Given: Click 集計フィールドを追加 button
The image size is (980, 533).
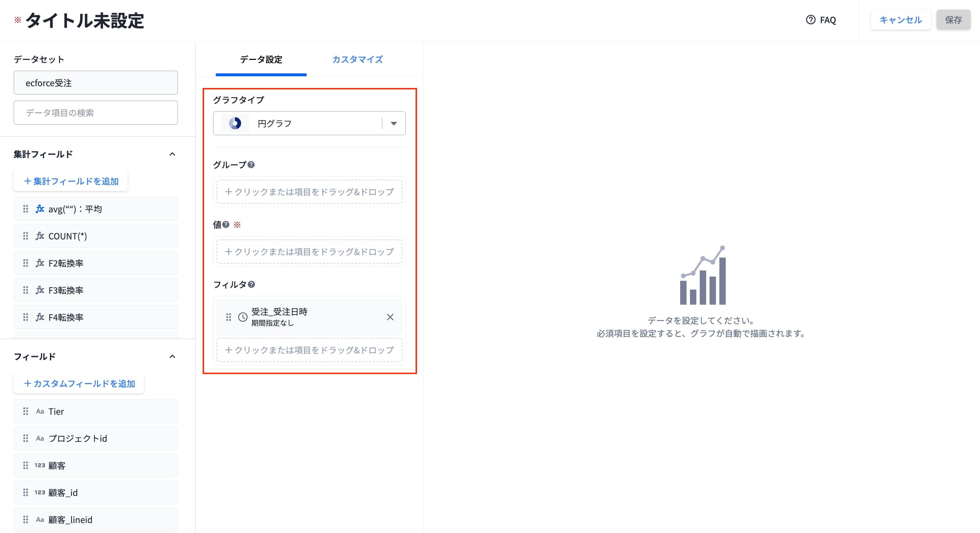Looking at the screenshot, I should tap(71, 181).
